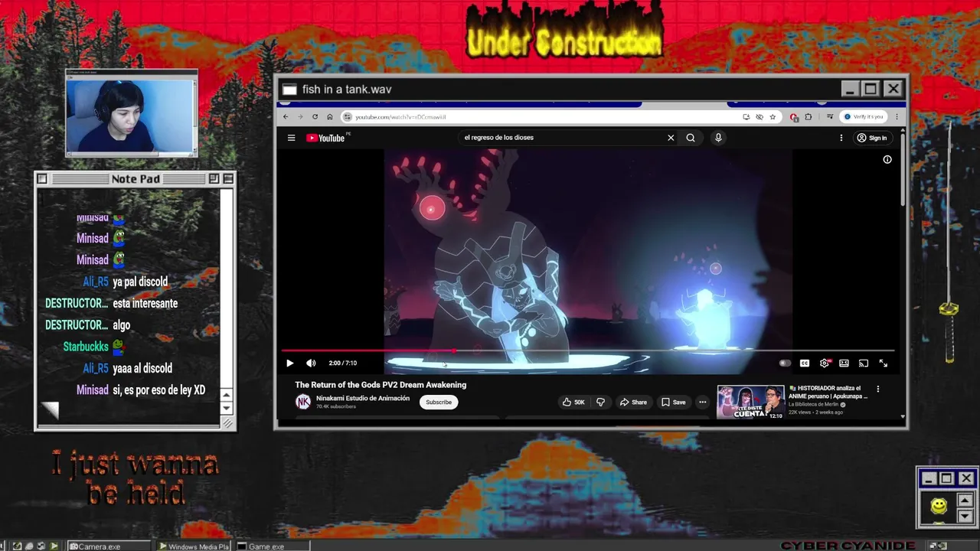Mute the video volume
This screenshot has height=551, width=980.
pos(311,364)
